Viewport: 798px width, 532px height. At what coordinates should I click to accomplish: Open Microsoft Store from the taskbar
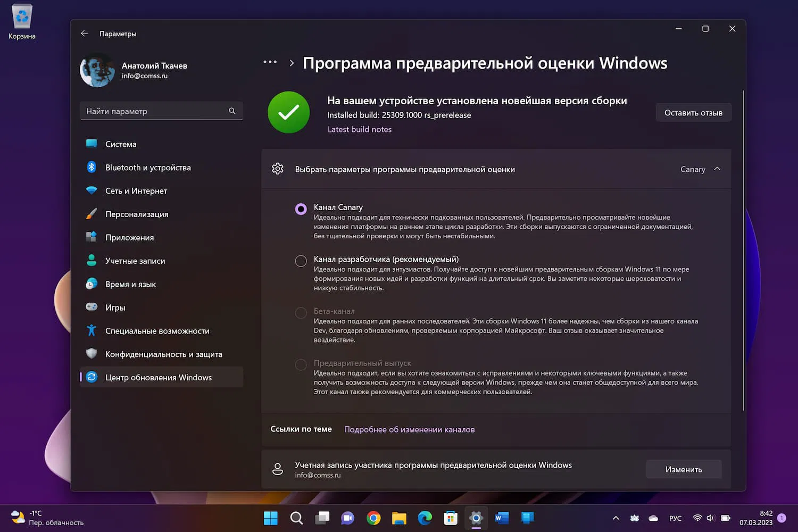coord(451,518)
